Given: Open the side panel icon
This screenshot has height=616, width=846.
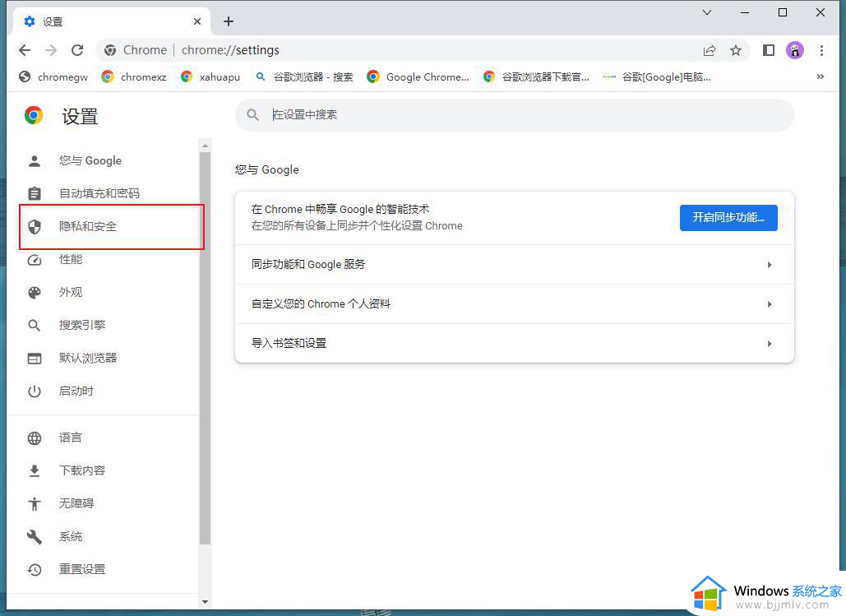Looking at the screenshot, I should click(768, 50).
